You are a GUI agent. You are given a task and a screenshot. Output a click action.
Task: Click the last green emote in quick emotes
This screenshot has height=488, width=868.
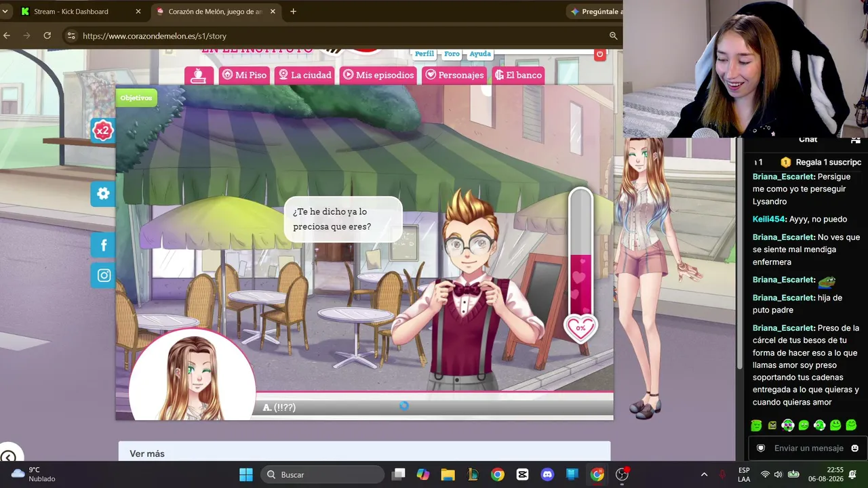click(x=851, y=426)
